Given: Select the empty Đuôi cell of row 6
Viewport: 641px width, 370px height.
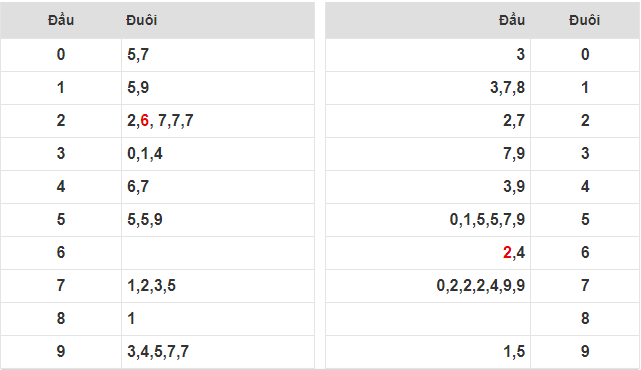Looking at the screenshot, I should point(218,253).
